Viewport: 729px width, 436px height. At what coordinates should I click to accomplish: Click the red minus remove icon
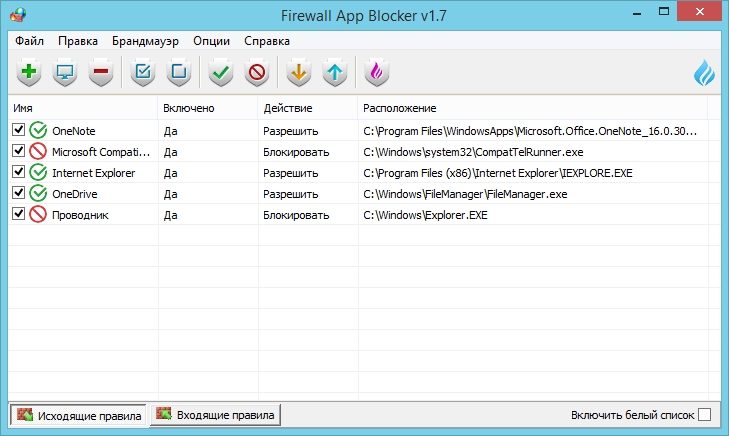(x=100, y=72)
